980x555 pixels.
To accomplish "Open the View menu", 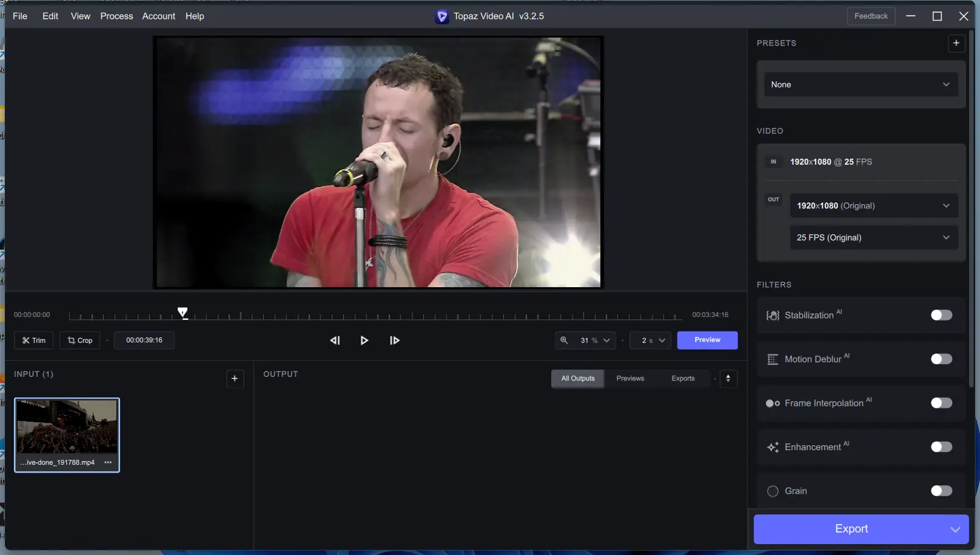I will (81, 16).
